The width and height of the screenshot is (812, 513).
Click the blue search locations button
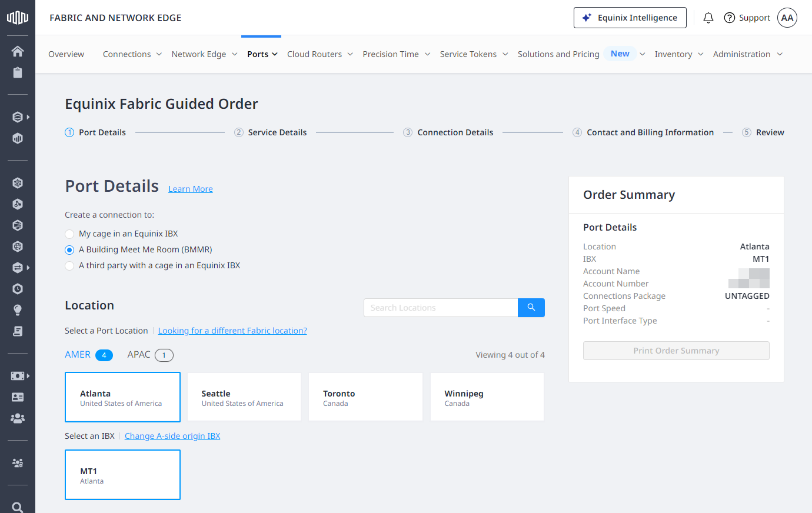[531, 308]
